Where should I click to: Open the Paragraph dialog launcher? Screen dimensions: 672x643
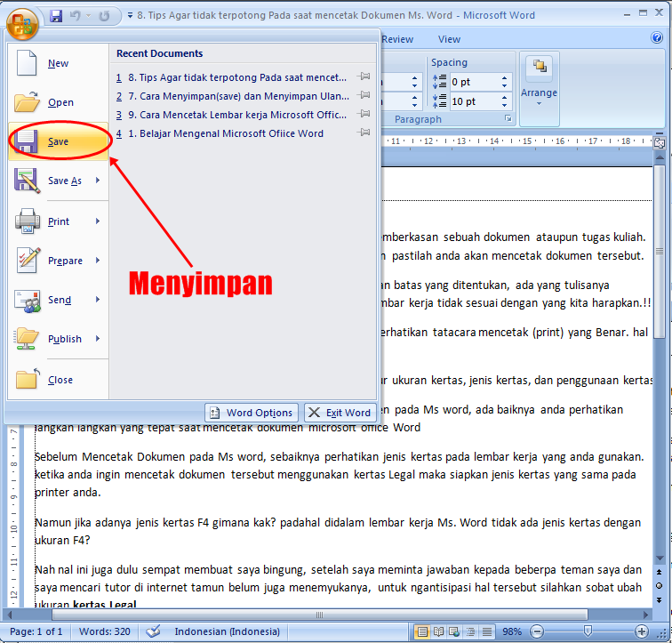508,119
